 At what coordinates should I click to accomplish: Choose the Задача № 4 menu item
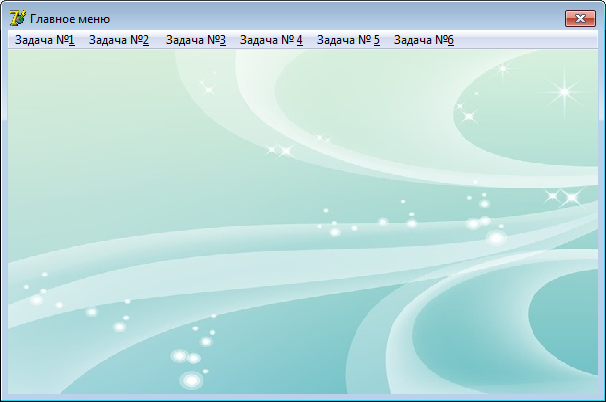pos(271,40)
